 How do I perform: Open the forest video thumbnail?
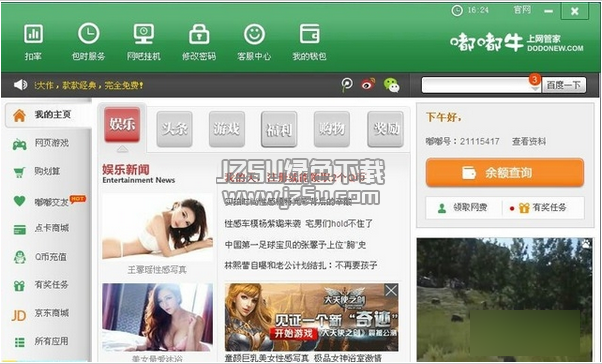point(505,299)
